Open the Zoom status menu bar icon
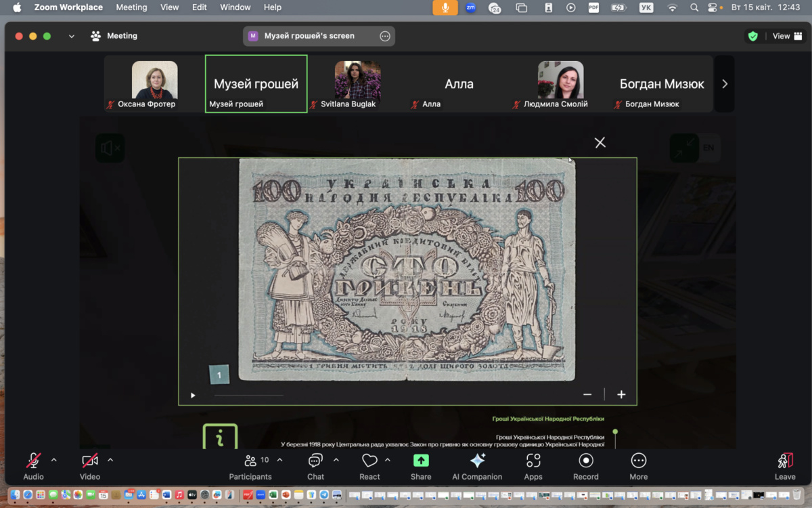 click(470, 7)
